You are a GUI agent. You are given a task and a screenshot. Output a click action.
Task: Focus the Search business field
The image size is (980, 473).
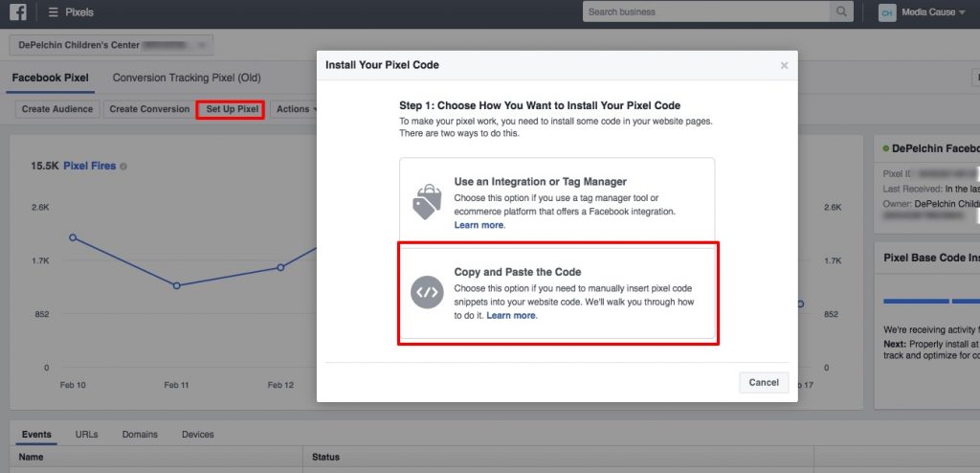click(x=706, y=11)
